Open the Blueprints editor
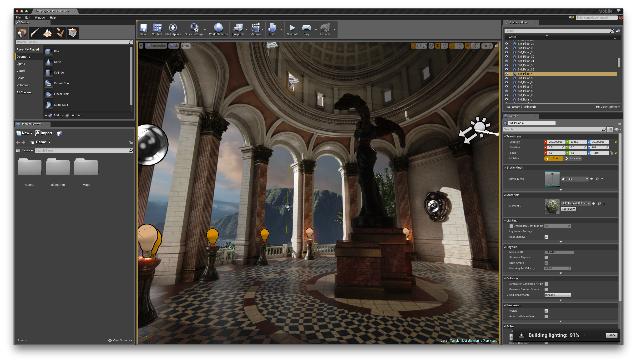 click(x=237, y=29)
